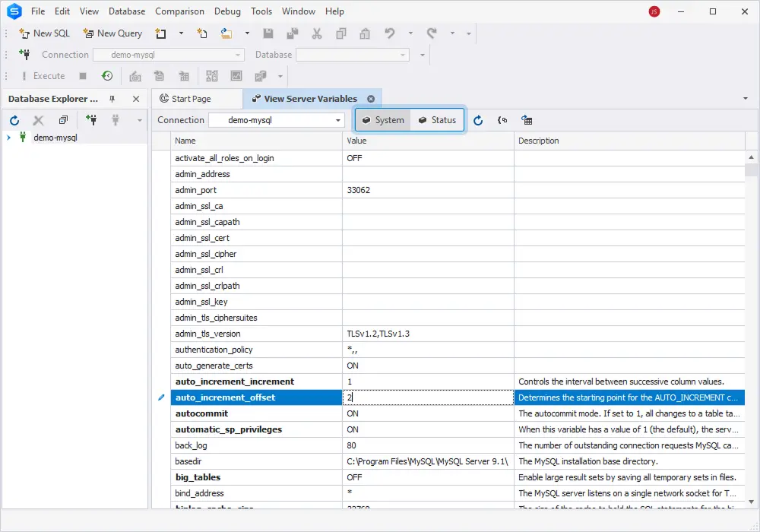Viewport: 760px width, 532px height.
Task: Click the execution history clock icon
Action: pyautogui.click(x=107, y=76)
